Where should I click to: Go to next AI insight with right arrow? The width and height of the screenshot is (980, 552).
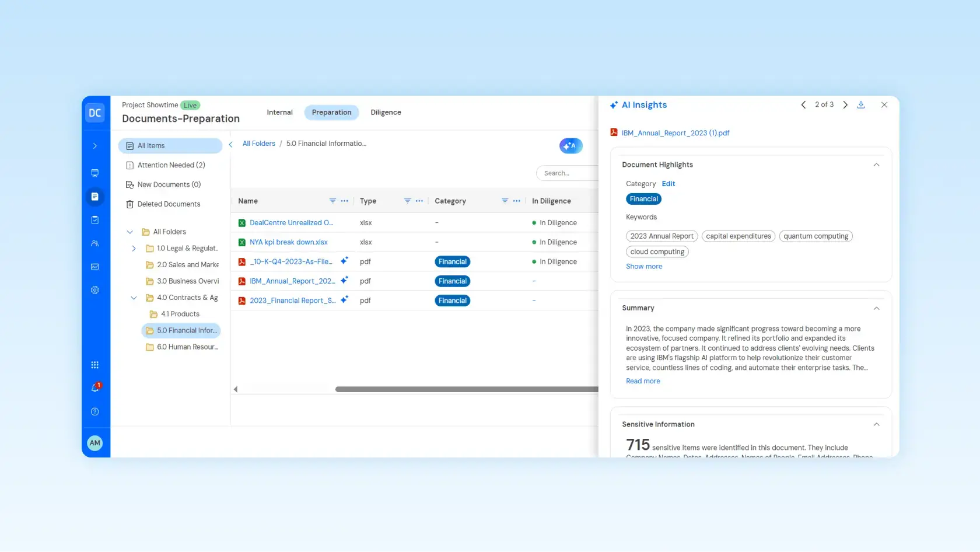point(845,105)
